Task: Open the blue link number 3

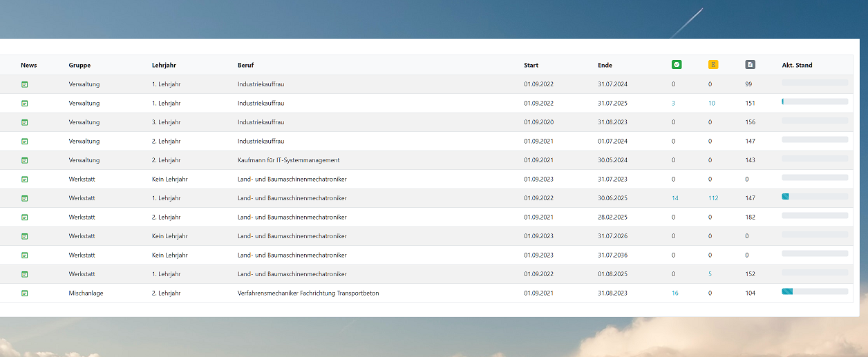Action: [x=673, y=103]
